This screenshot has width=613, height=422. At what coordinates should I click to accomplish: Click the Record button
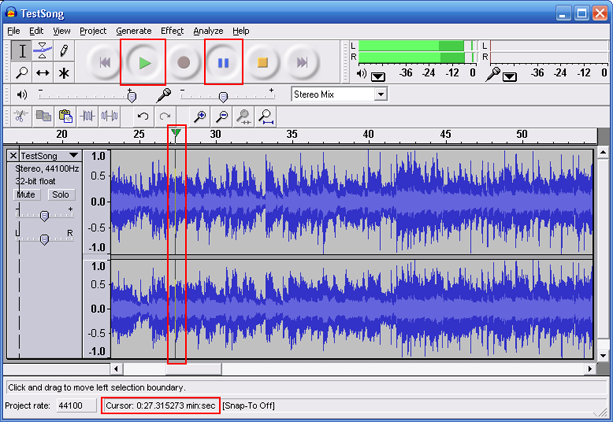(183, 62)
